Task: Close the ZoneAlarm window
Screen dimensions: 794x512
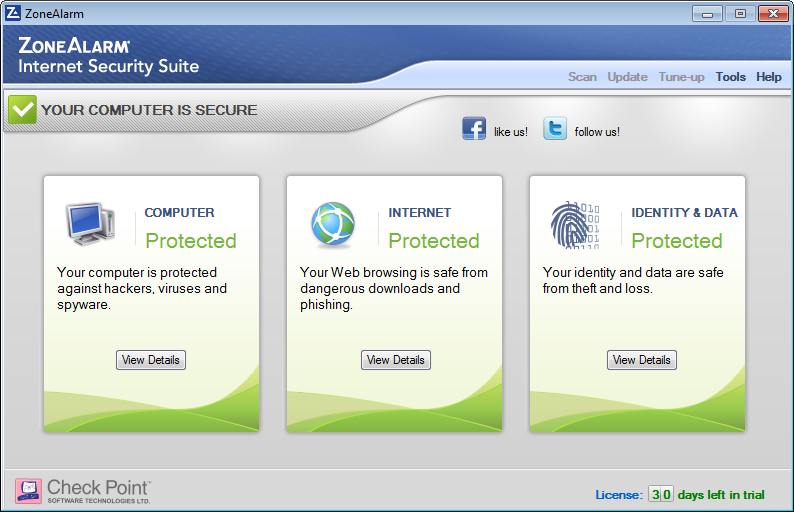Action: tap(773, 14)
